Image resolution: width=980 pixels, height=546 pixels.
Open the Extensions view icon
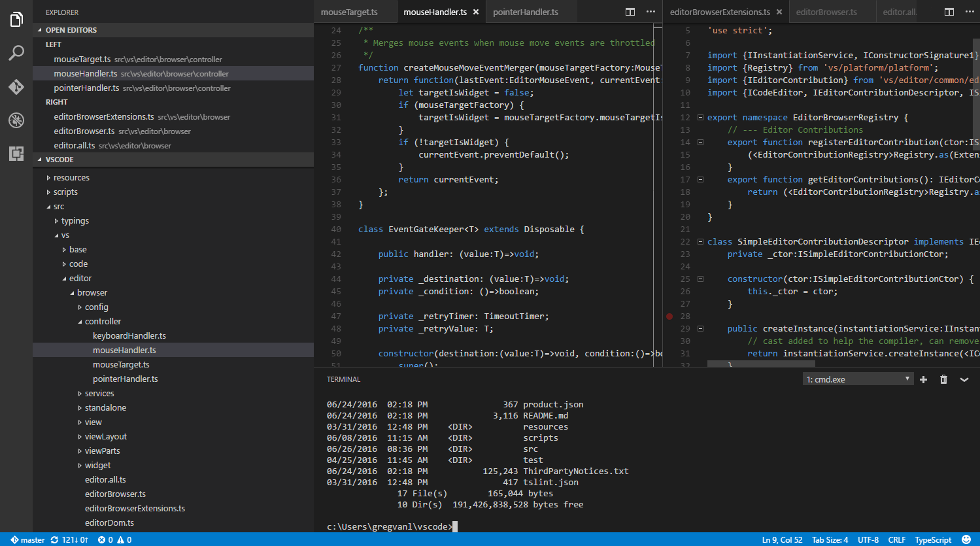coord(16,153)
